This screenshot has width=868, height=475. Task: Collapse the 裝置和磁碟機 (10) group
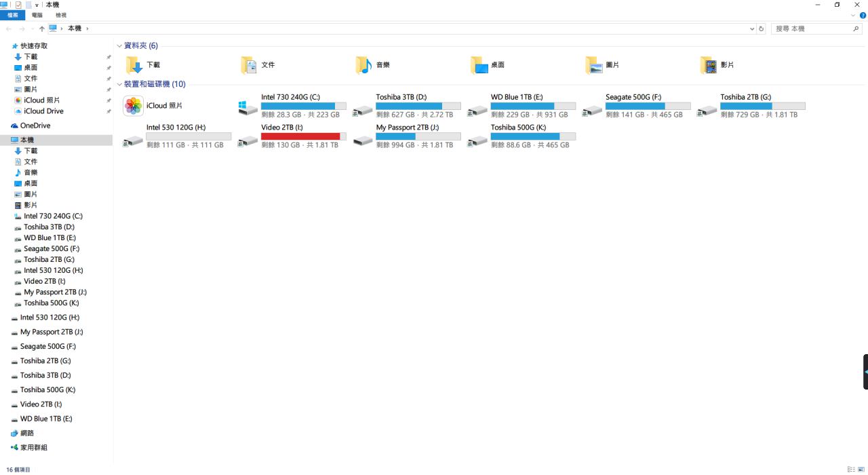(119, 84)
